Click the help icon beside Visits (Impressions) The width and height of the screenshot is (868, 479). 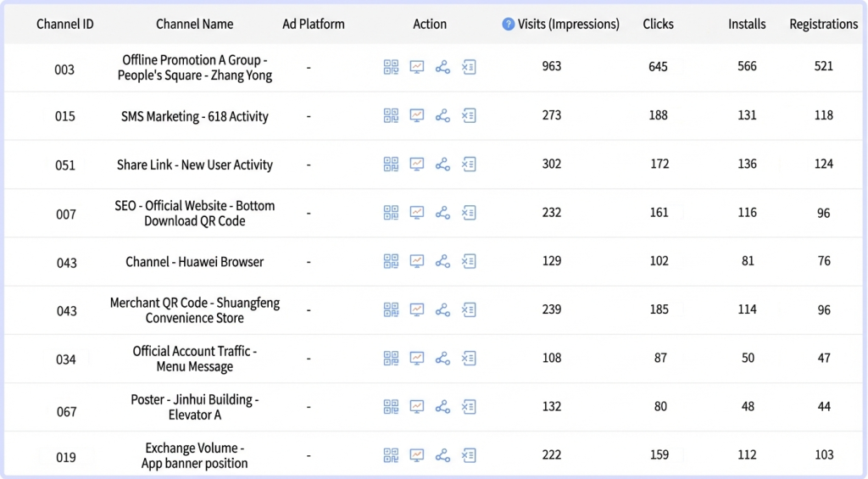[509, 24]
